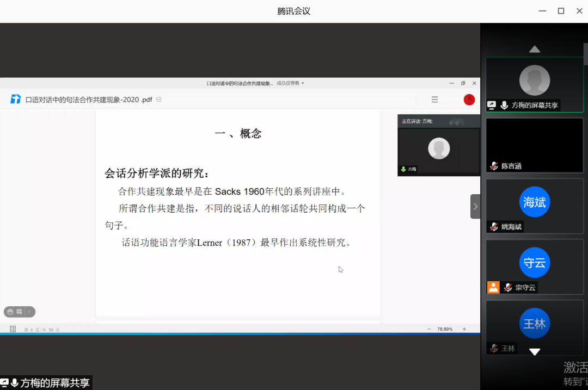The width and height of the screenshot is (588, 390).
Task: Minimize the shared PDF viewer inner window
Action: coord(451,83)
